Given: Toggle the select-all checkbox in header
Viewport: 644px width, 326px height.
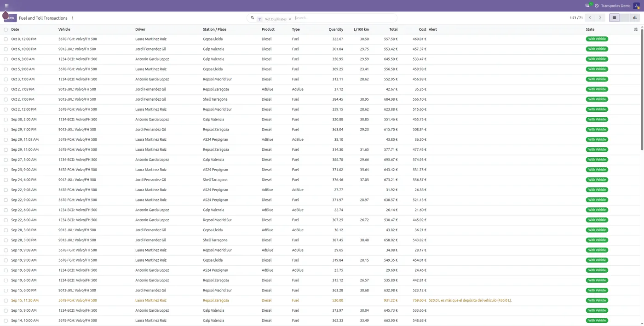Looking at the screenshot, I should click(6, 29).
